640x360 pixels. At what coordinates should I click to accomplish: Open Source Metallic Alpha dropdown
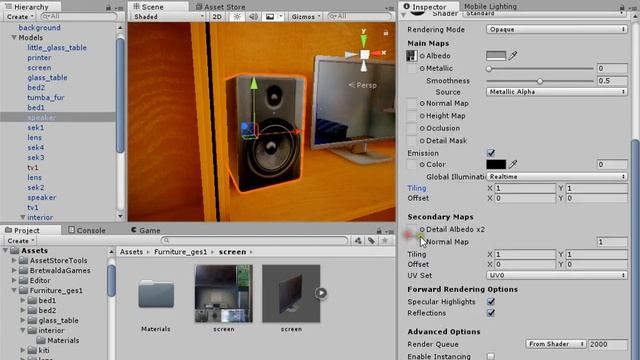[557, 92]
